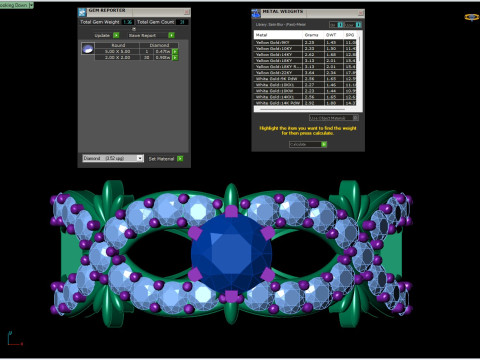Click the second cyan stepper in Metal Weights
The height and width of the screenshot is (360, 480).
358,25
